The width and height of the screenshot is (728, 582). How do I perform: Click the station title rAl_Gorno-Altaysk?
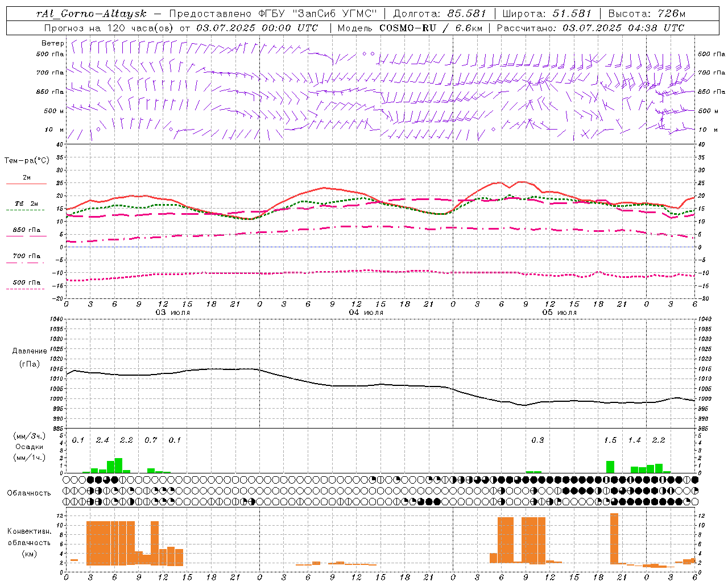click(x=91, y=14)
